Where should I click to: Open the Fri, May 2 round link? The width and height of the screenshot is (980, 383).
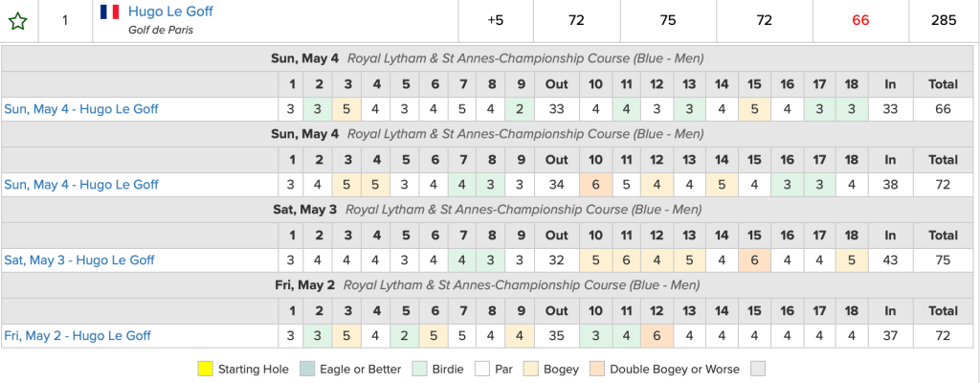pyautogui.click(x=78, y=335)
